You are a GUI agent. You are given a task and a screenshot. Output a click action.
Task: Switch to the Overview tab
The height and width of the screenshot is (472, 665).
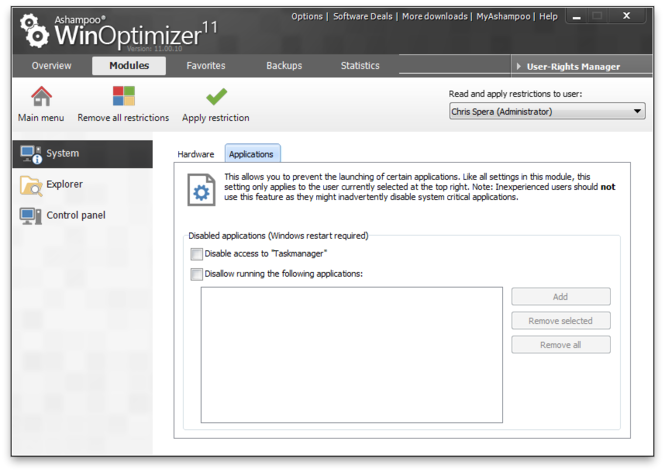click(x=51, y=66)
